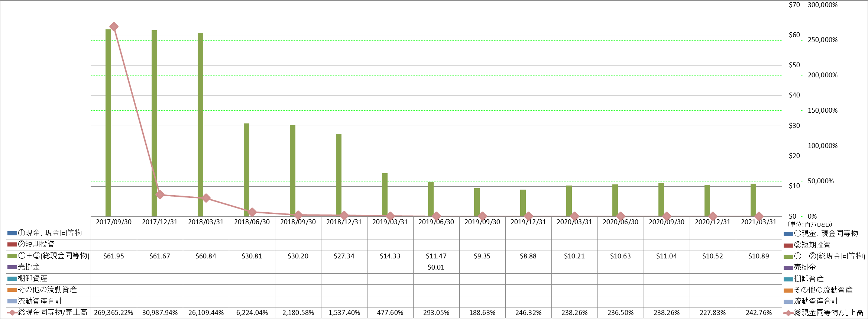Click the green bar for 2018/06/30
The height and width of the screenshot is (319, 868).
[x=246, y=170]
